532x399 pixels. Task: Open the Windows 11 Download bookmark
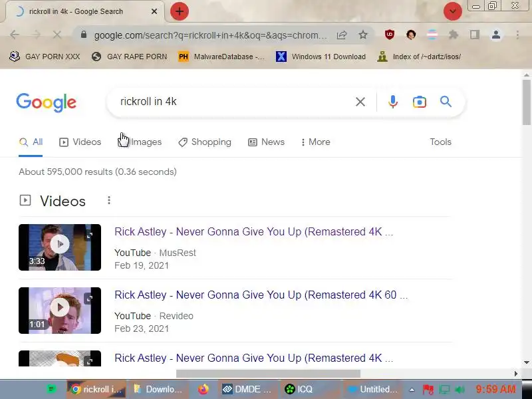[x=321, y=57]
